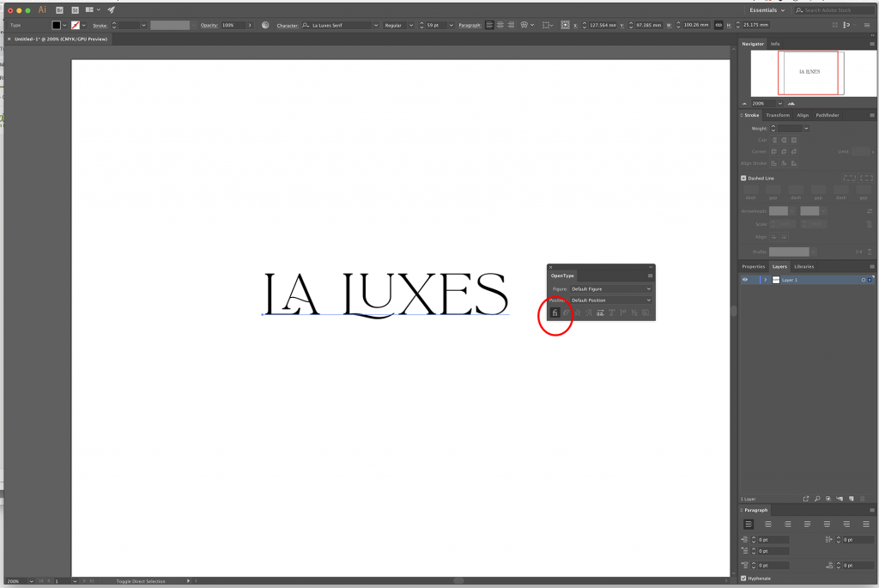Image resolution: width=879 pixels, height=588 pixels.
Task: Toggle the Hyphenate checkbox
Action: (743, 576)
